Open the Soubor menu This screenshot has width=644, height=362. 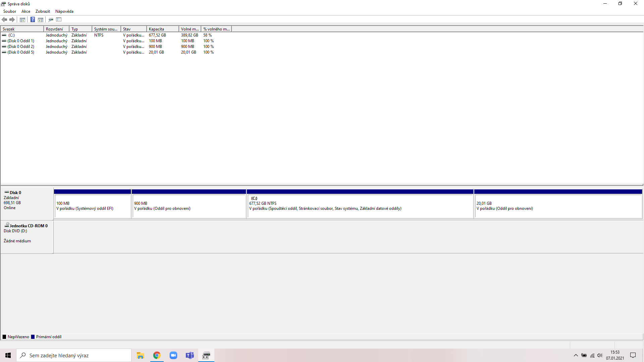10,11
